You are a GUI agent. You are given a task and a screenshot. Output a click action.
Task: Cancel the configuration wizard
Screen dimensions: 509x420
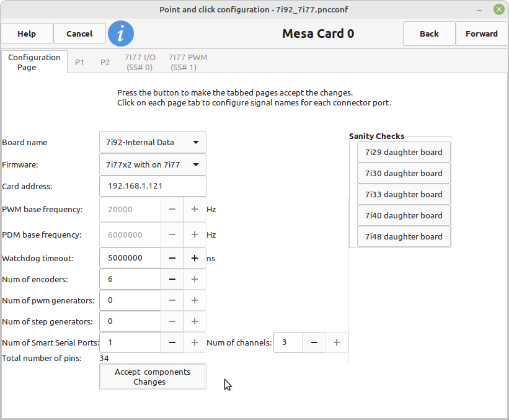click(79, 34)
